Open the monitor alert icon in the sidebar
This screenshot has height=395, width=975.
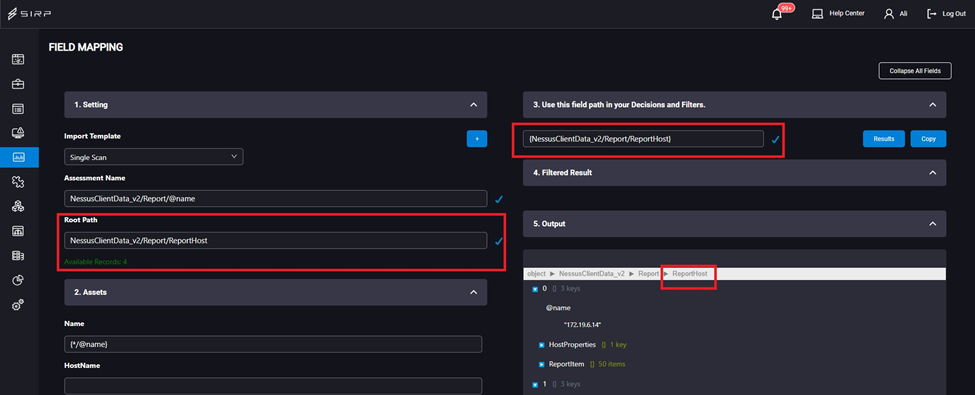pyautogui.click(x=18, y=132)
